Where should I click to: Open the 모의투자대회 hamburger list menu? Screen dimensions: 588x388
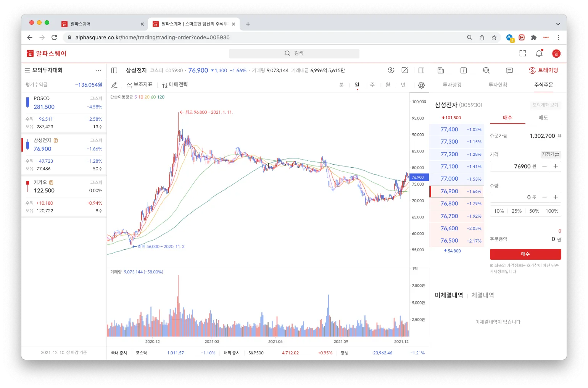pos(27,70)
